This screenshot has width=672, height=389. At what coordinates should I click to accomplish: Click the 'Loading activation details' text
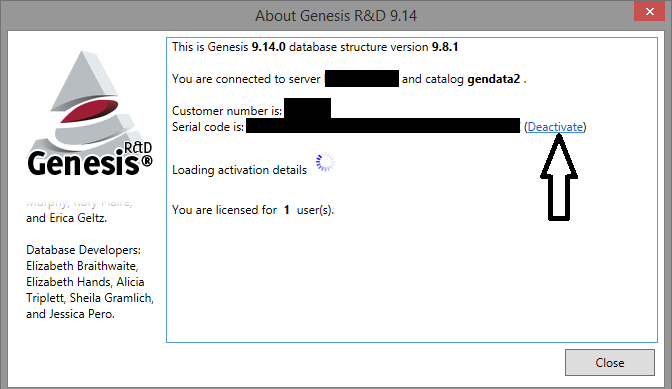[240, 170]
